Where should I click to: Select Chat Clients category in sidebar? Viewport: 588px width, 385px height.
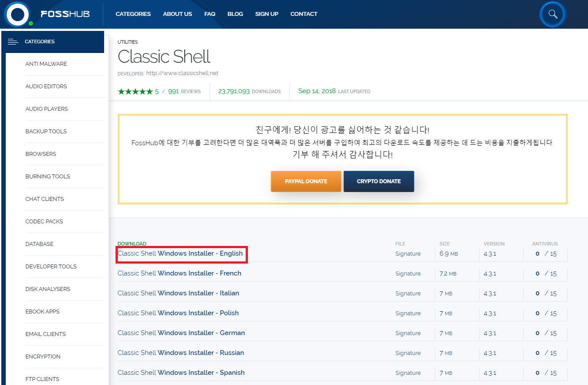pyautogui.click(x=45, y=199)
